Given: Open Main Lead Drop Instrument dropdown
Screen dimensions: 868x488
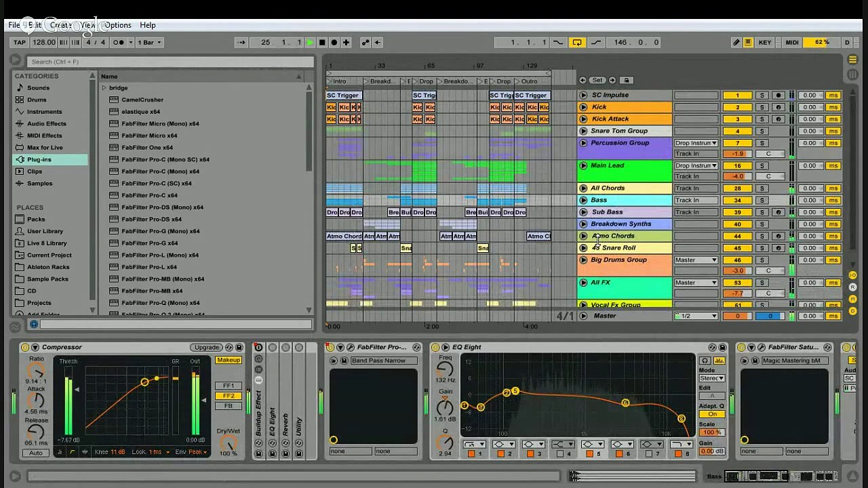Looking at the screenshot, I should pos(696,165).
